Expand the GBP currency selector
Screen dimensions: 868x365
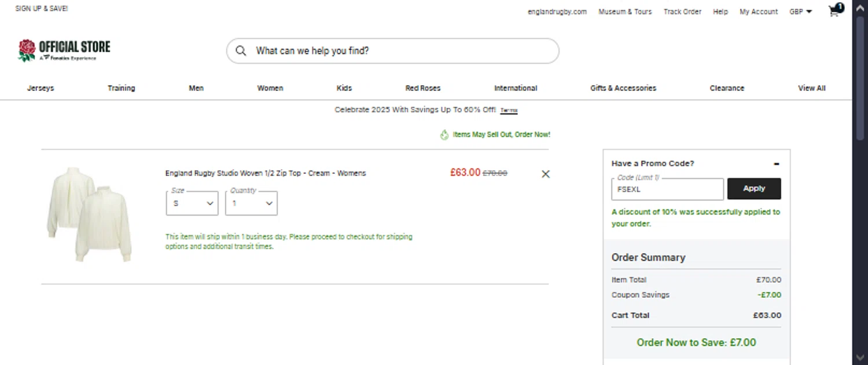[800, 12]
